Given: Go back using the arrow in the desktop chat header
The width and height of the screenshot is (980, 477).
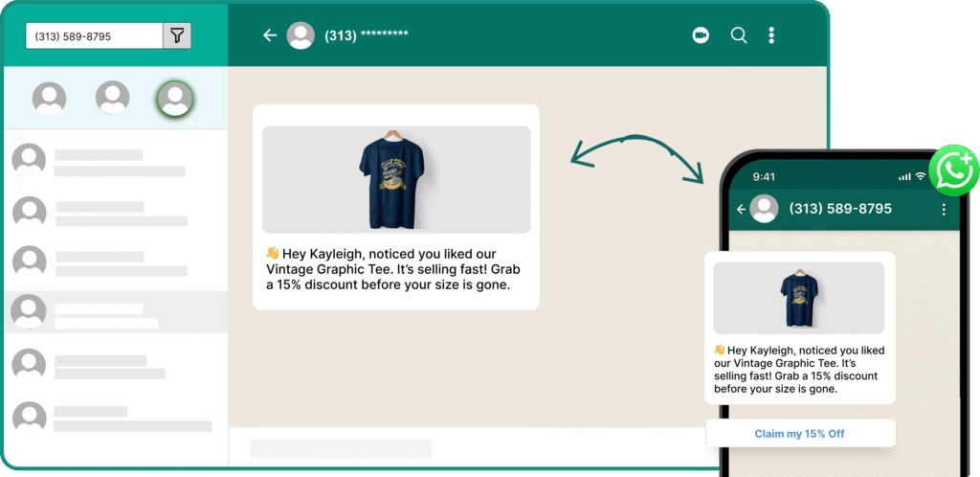Looking at the screenshot, I should click(270, 35).
